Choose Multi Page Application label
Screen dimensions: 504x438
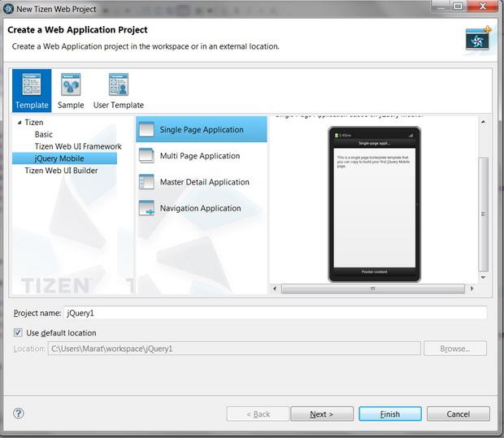pos(200,156)
